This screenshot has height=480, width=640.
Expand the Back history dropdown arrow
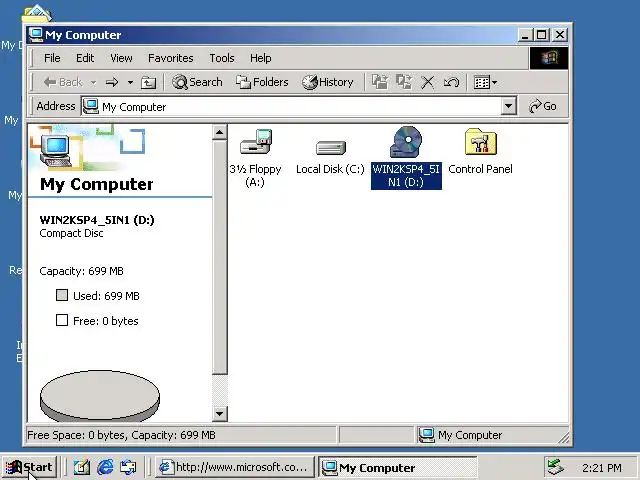[93, 82]
